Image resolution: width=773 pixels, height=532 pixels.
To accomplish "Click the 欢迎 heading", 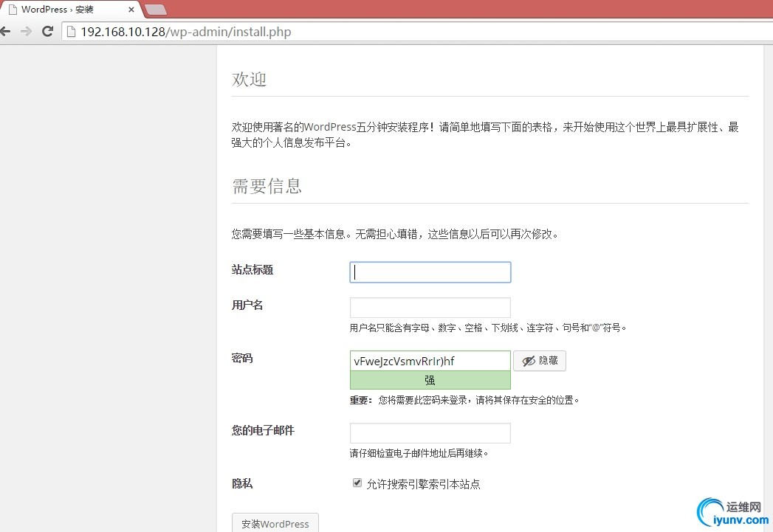I will [x=250, y=79].
